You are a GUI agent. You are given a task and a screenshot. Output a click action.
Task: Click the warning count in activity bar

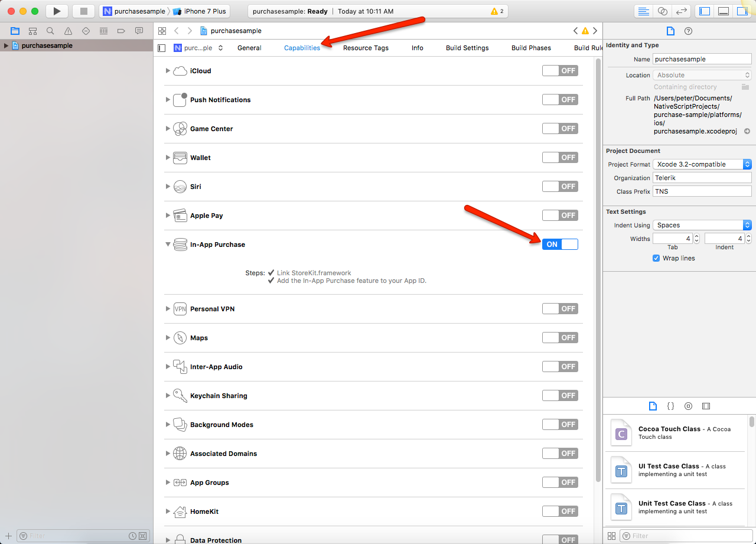tap(497, 11)
